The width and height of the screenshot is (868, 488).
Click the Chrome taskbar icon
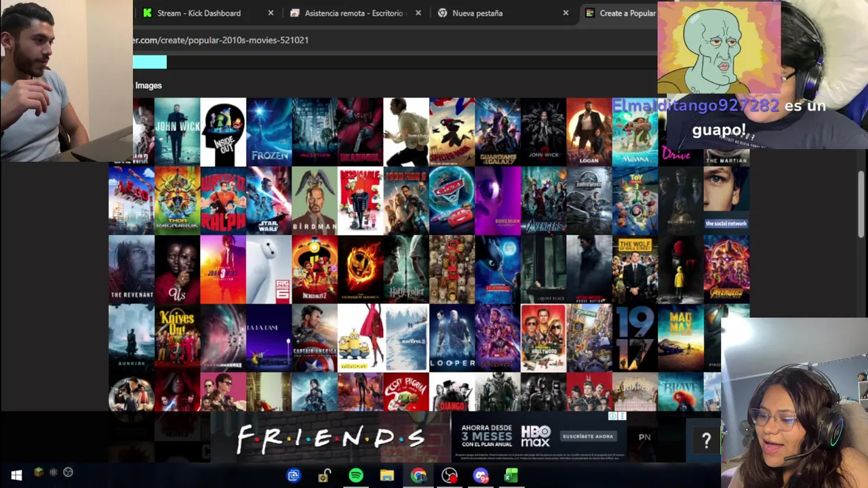tap(418, 476)
